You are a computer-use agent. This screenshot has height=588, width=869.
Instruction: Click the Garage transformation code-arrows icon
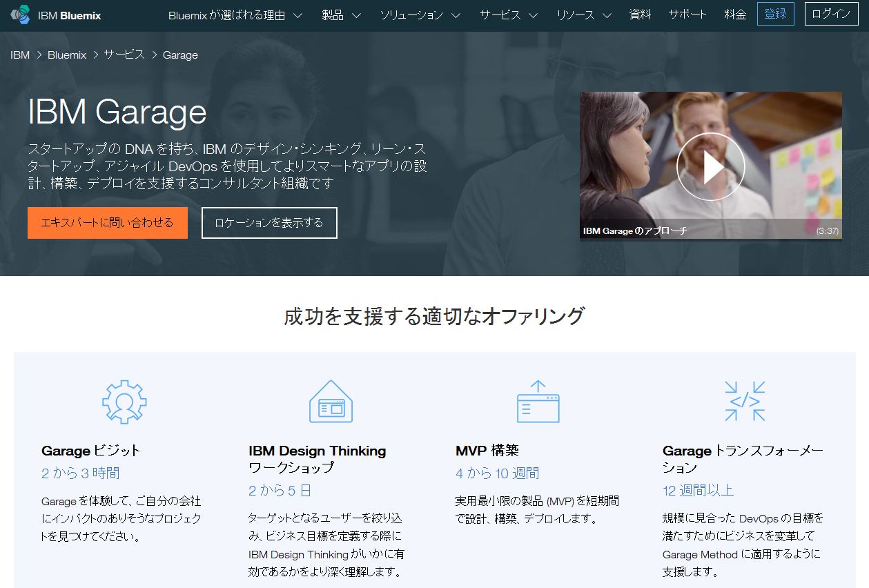[745, 401]
